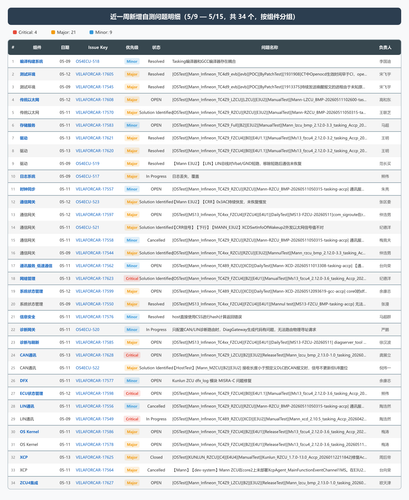
Task: Open issue link OS40CU-520
Action: [87, 330]
